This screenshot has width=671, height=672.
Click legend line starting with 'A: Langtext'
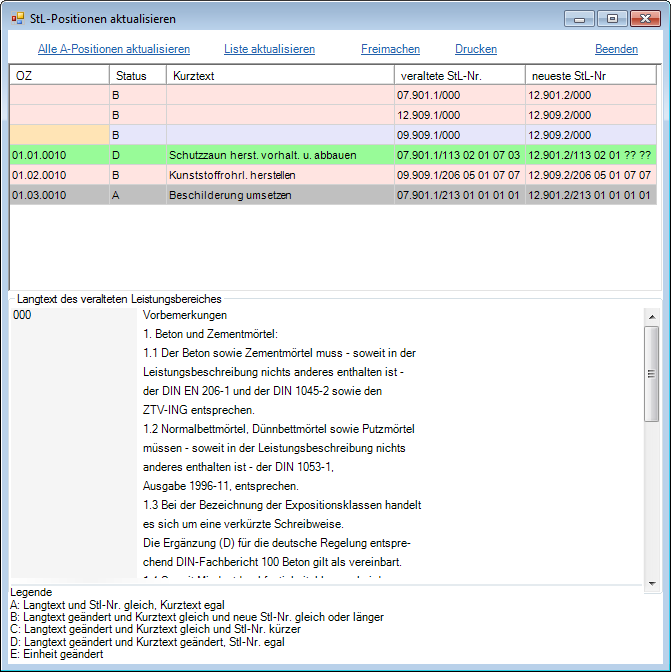coord(117,605)
